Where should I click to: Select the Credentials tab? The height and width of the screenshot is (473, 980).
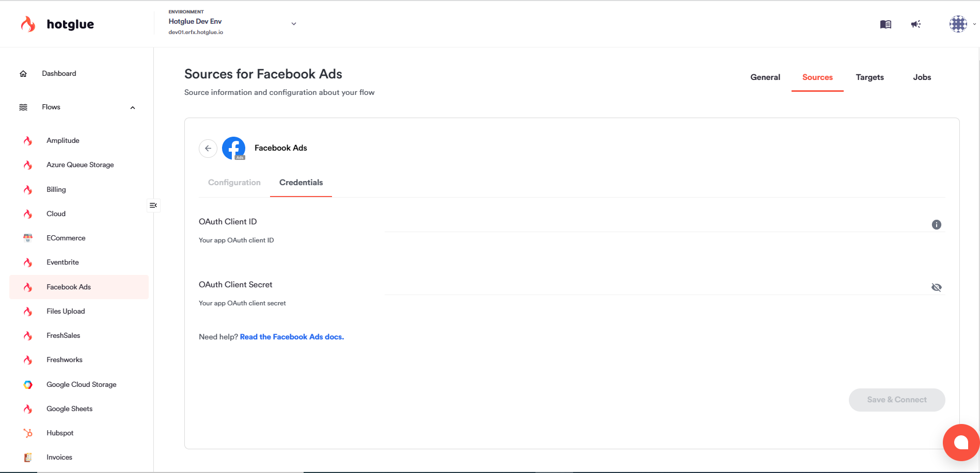301,183
